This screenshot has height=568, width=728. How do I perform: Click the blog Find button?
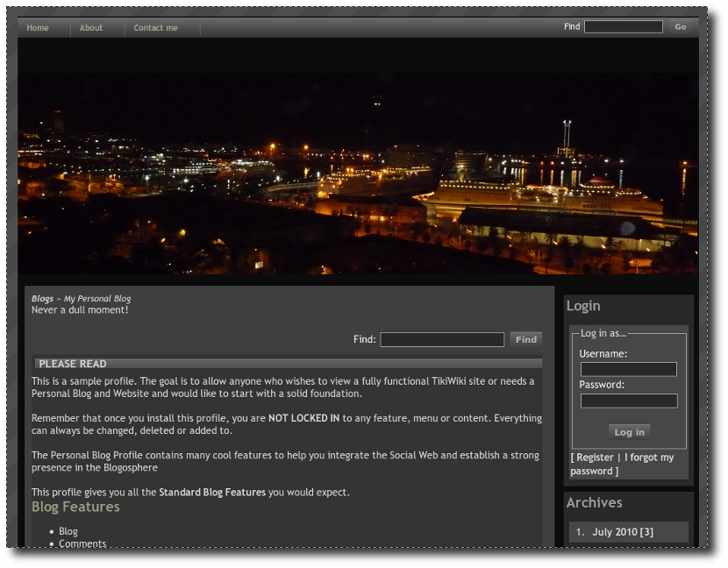click(x=525, y=340)
